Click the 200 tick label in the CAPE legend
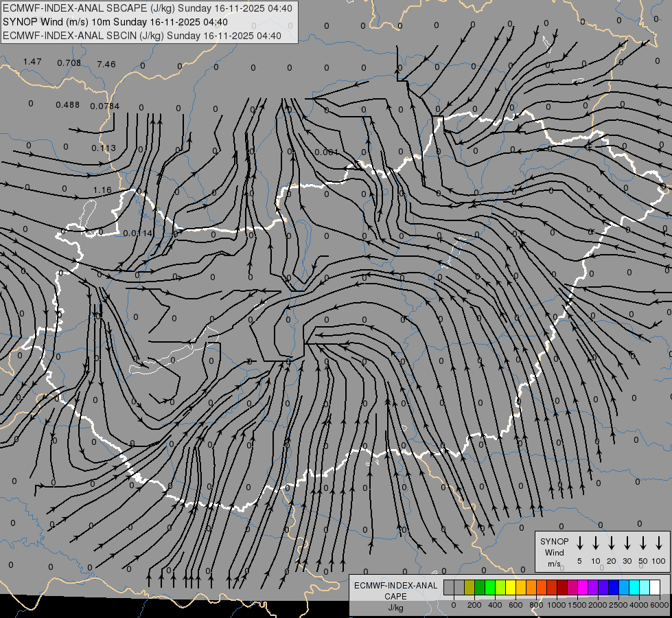Image resolution: width=672 pixels, height=618 pixels. pyautogui.click(x=474, y=605)
